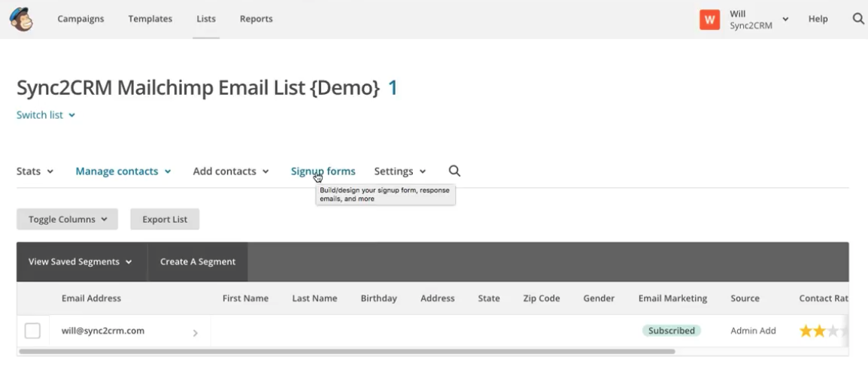Click the Export List button

tap(165, 220)
